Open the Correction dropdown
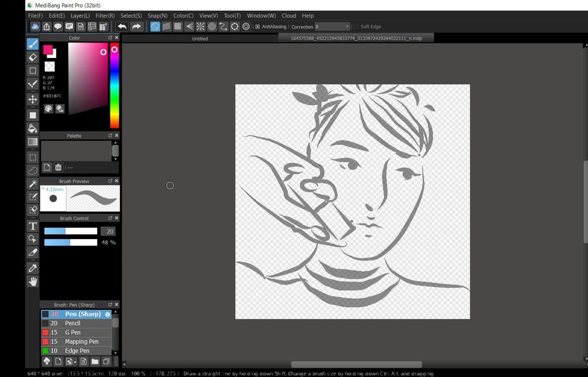This screenshot has width=588, height=377. coord(332,26)
